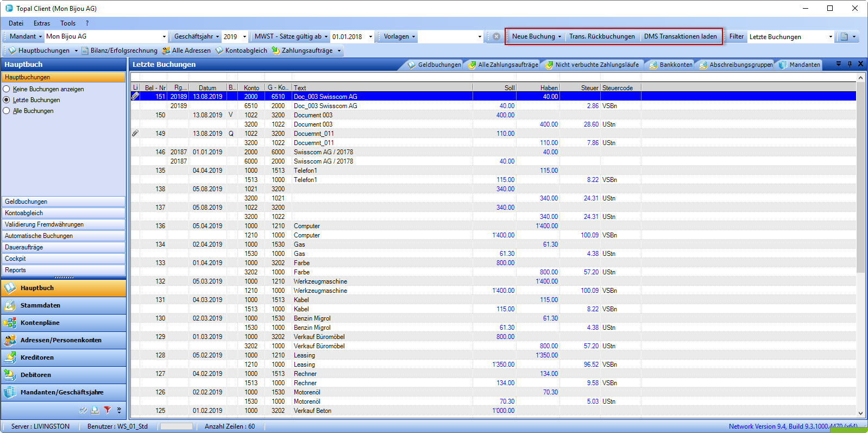The image size is (868, 433).
Task: Choose the 'Alle Buchungen' radio option
Action: tap(7, 111)
